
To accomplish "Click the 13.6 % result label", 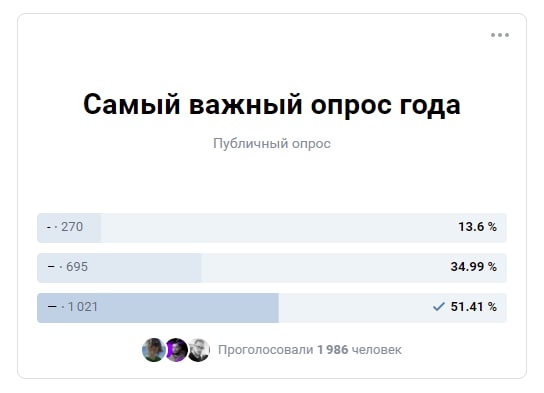I will [477, 227].
